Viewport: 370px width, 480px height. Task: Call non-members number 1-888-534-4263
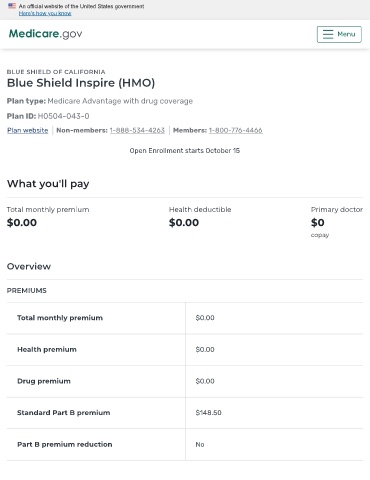[137, 130]
